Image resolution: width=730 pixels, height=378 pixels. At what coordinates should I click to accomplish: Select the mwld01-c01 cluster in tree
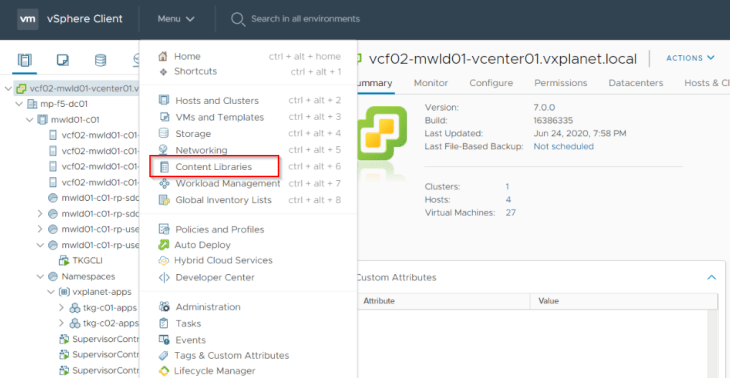pos(74,120)
